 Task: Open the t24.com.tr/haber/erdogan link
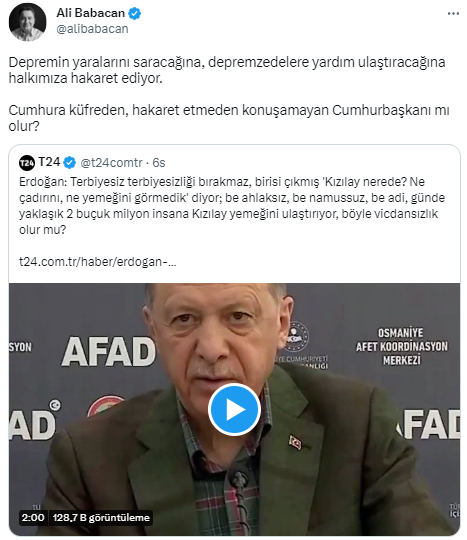97,262
